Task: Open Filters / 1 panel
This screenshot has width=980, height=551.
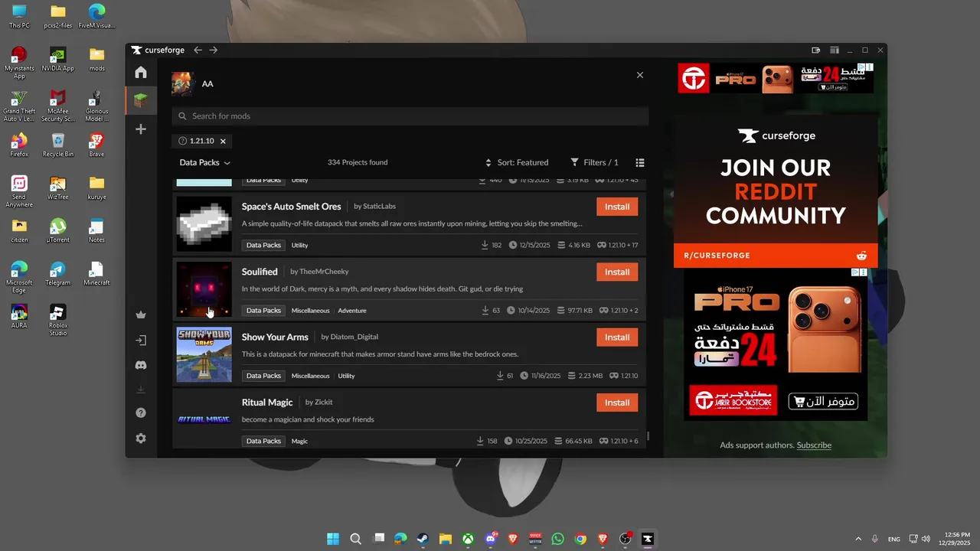Action: (595, 162)
